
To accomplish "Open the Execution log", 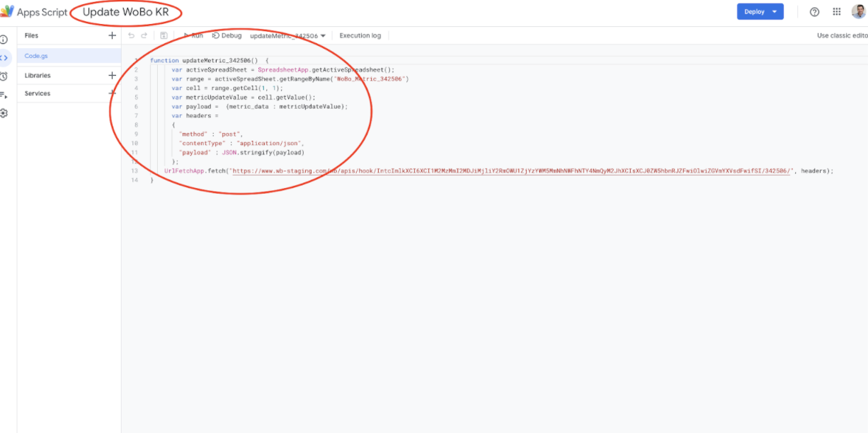I will click(x=360, y=35).
